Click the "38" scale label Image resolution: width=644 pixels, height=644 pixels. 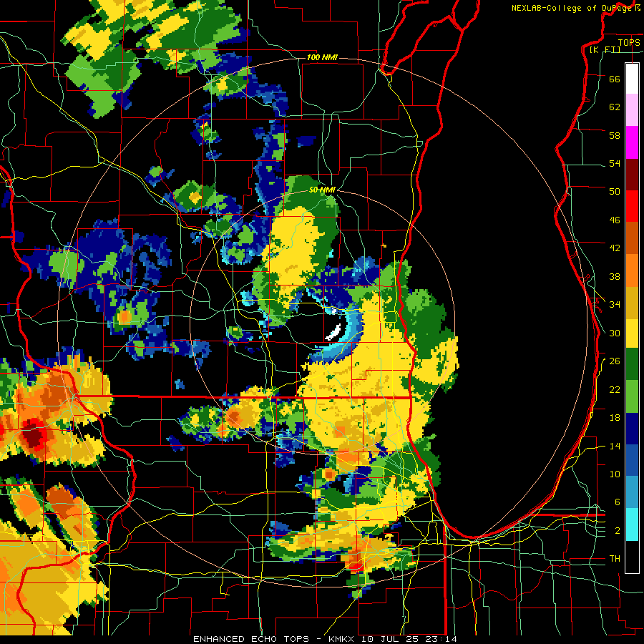pyautogui.click(x=615, y=277)
